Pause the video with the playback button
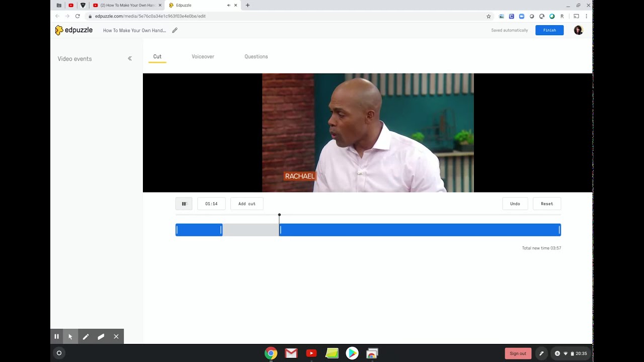 point(184,204)
